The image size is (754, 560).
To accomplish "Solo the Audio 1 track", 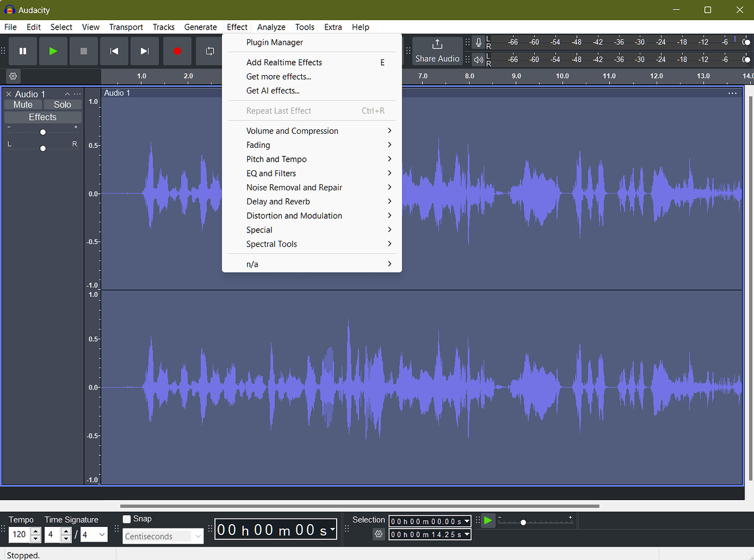I will [x=62, y=104].
